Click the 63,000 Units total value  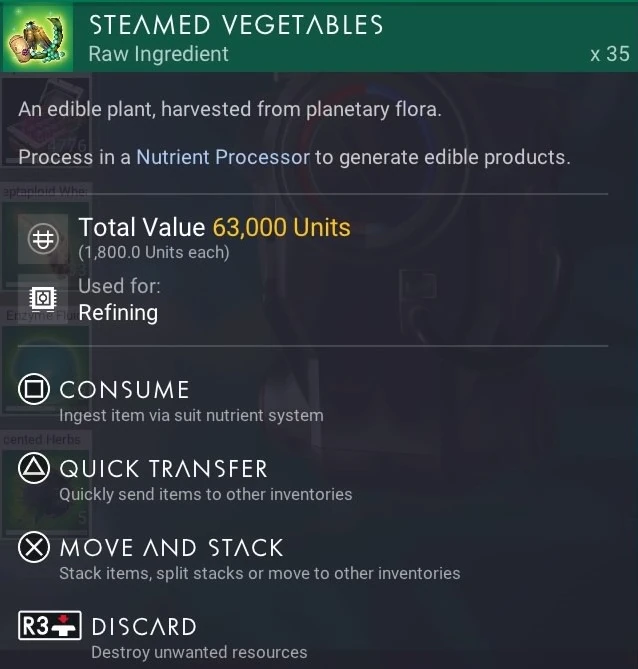281,227
